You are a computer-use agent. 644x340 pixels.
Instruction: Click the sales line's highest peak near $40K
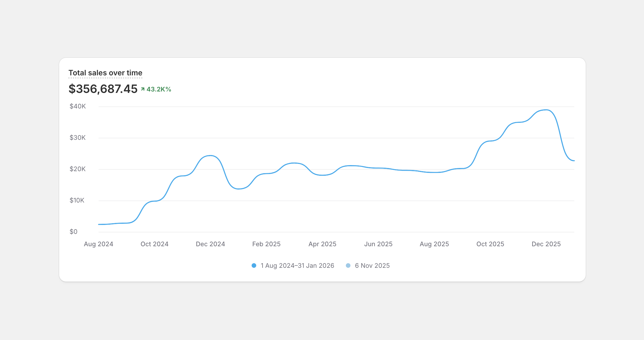(x=546, y=110)
